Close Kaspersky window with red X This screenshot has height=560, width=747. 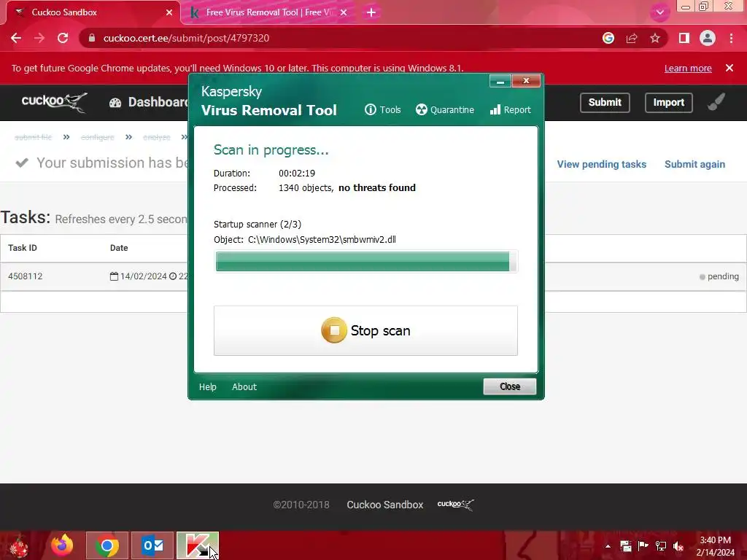[526, 81]
